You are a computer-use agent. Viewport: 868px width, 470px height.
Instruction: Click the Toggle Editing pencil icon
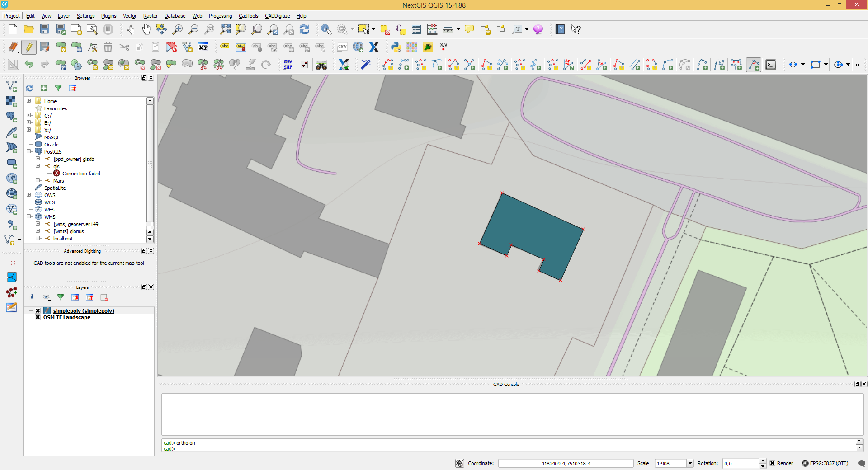[x=29, y=47]
